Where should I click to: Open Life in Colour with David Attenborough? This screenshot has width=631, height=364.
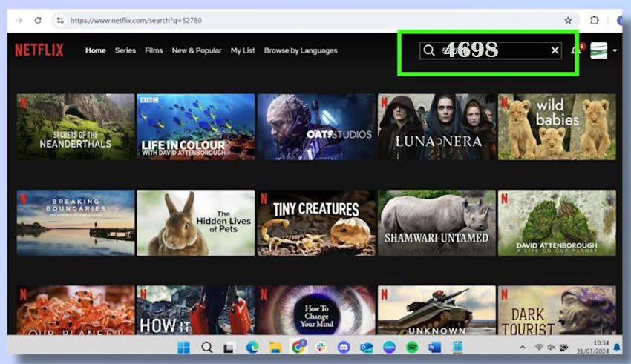point(196,127)
